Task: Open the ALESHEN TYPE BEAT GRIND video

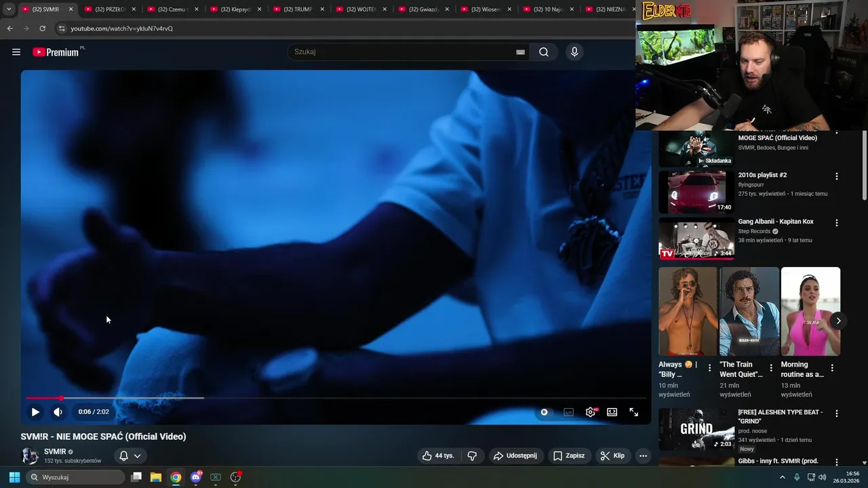Action: click(696, 429)
